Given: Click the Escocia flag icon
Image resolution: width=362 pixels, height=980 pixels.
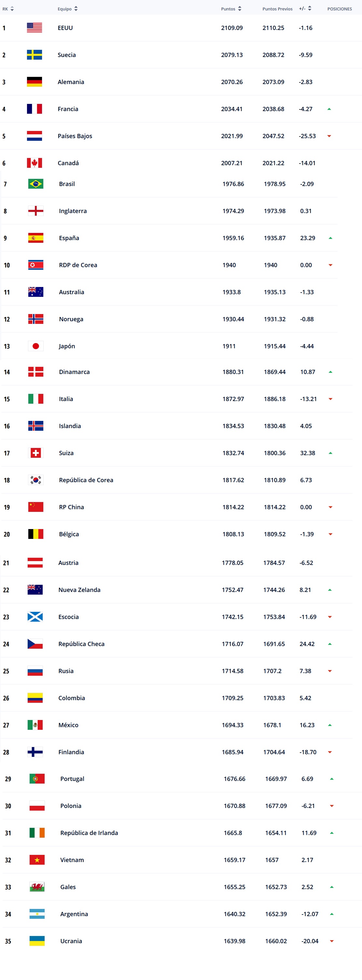Looking at the screenshot, I should point(35,617).
